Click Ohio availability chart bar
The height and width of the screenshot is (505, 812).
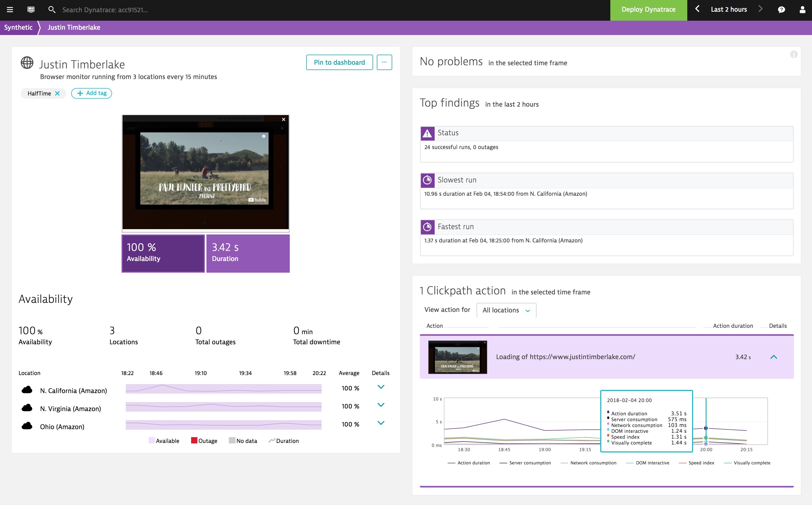(223, 425)
